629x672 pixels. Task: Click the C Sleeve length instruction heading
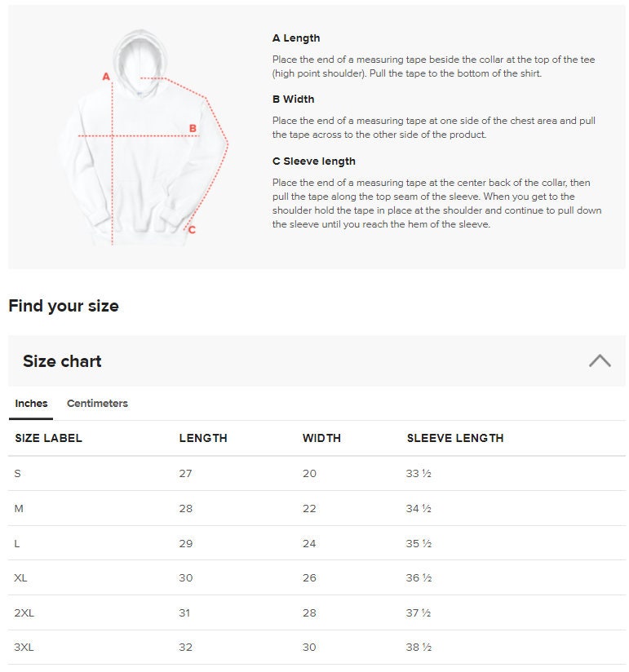point(314,161)
